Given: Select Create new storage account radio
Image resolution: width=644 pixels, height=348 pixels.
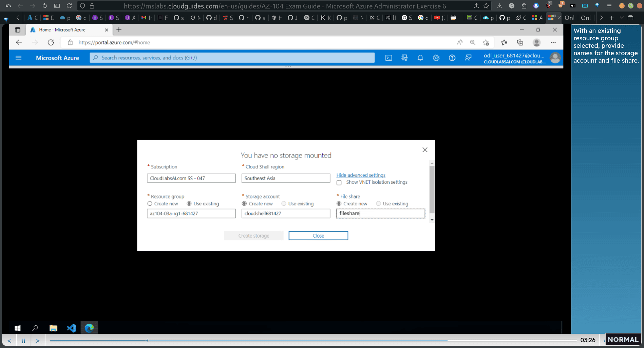Looking at the screenshot, I should coord(244,204).
